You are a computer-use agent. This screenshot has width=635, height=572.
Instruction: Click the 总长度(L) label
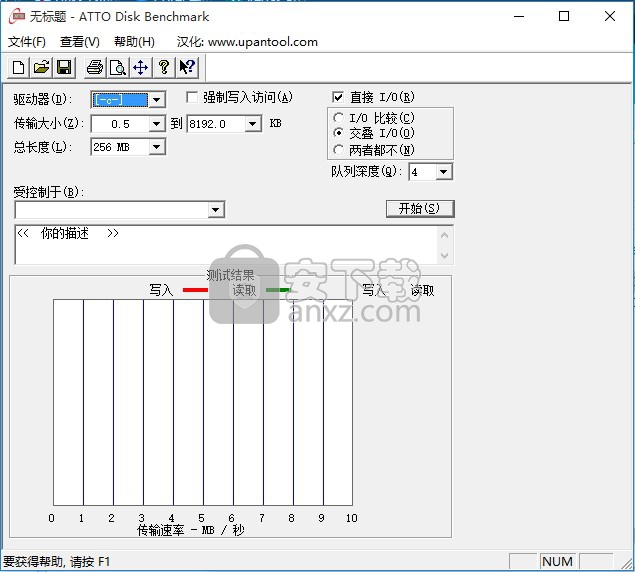pyautogui.click(x=43, y=147)
